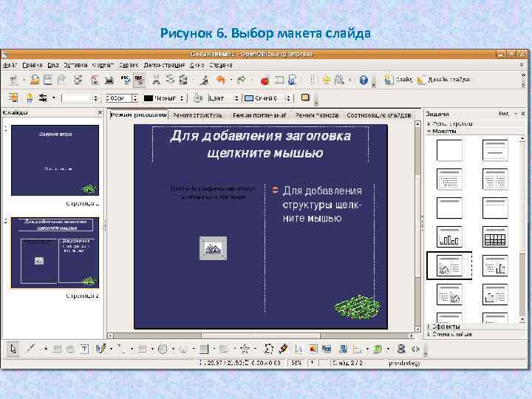Choose the title slide layout
This screenshot has width=532, height=399.
click(495, 150)
